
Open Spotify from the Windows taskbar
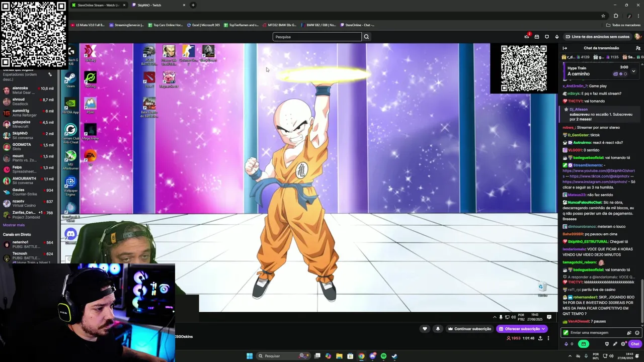383,356
